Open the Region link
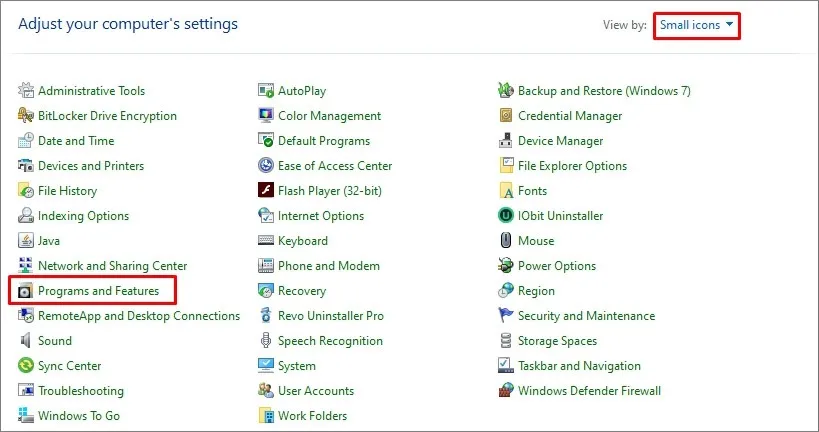The image size is (819, 432). tap(536, 291)
